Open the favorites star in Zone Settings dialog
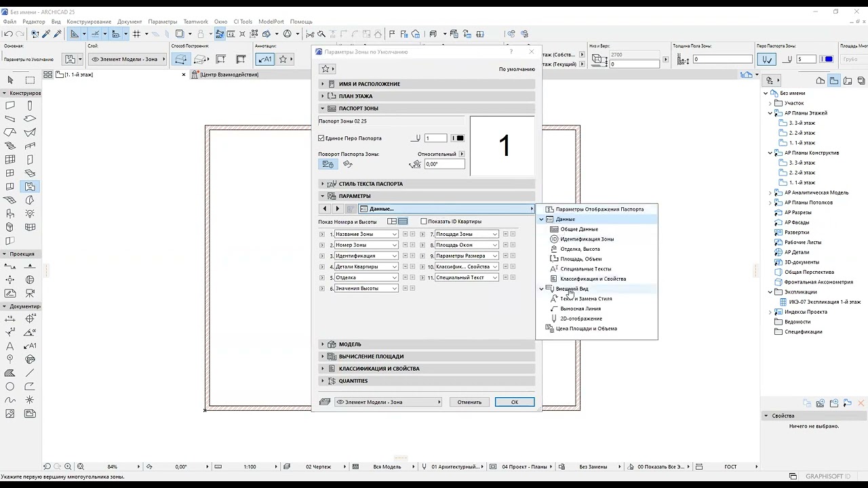 (x=325, y=69)
